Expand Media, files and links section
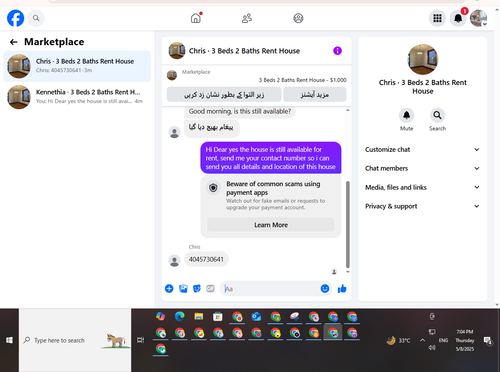 pyautogui.click(x=422, y=187)
